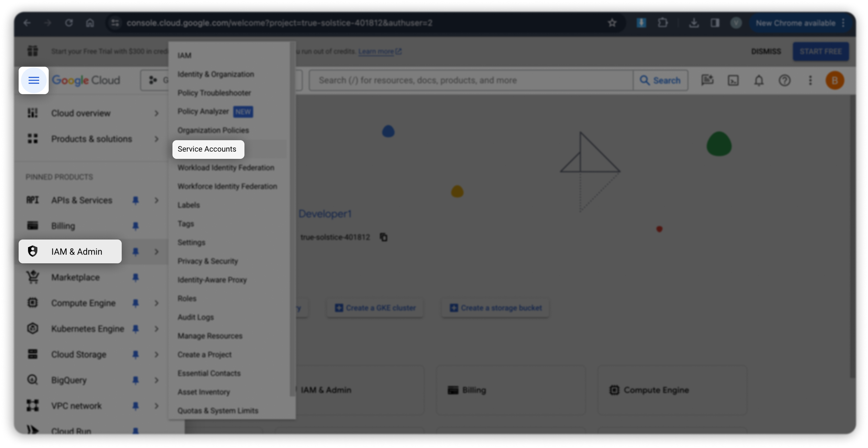
Task: Toggle the pin next to BigQuery
Action: point(135,380)
